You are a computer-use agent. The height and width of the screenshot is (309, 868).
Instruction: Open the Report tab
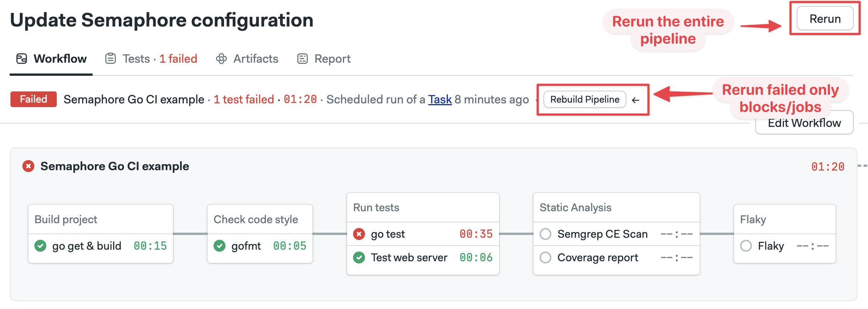click(324, 59)
